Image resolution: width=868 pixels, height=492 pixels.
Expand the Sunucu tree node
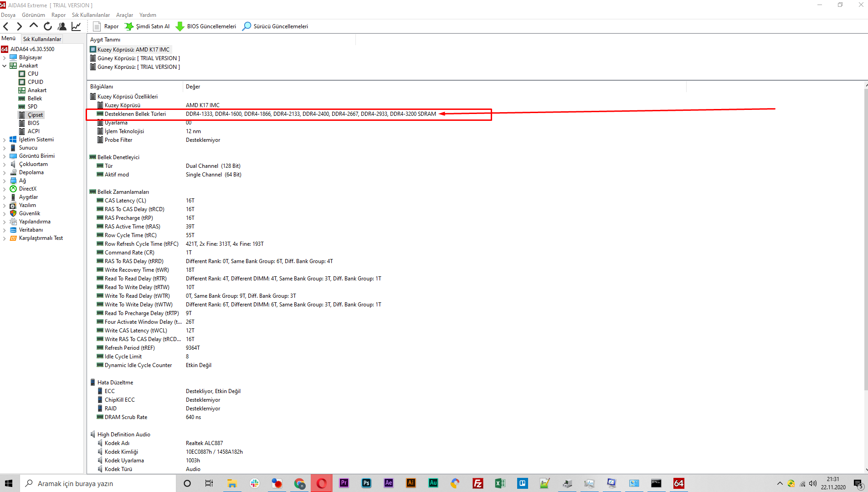5,148
